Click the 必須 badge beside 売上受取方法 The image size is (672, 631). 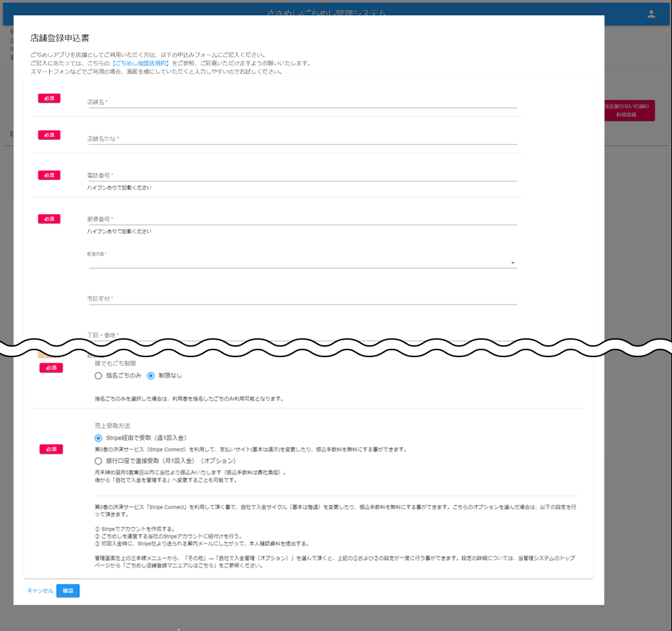click(51, 449)
